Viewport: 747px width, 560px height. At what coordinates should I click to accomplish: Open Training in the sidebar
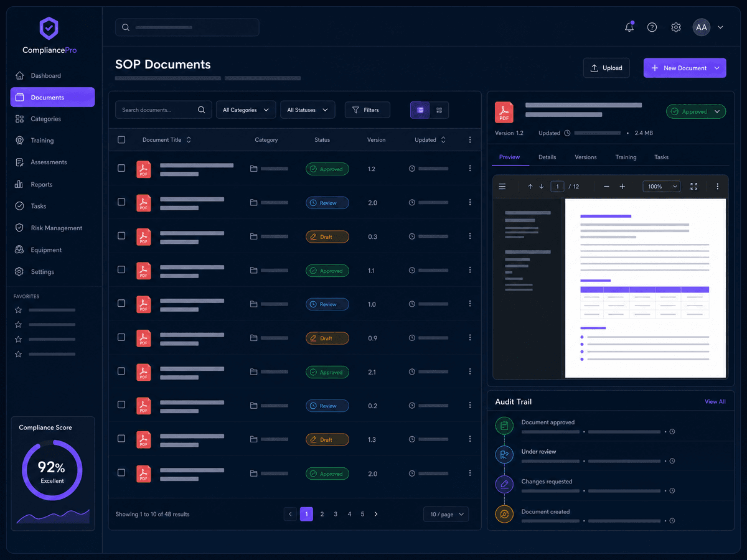(x=52, y=141)
